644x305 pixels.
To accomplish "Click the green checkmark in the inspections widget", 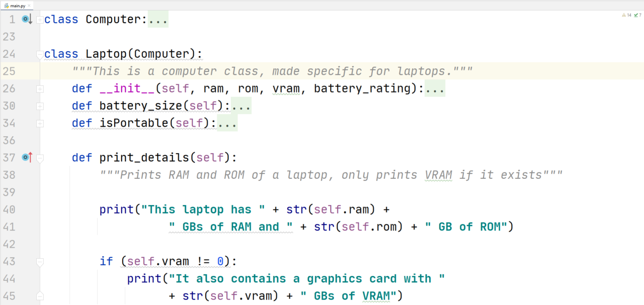I will click(636, 15).
